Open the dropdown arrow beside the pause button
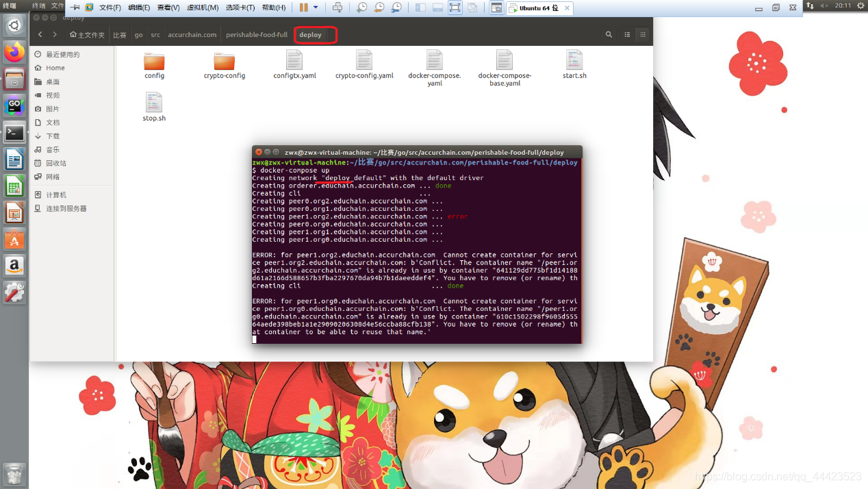Screen dimensions: 868x489 [316, 8]
